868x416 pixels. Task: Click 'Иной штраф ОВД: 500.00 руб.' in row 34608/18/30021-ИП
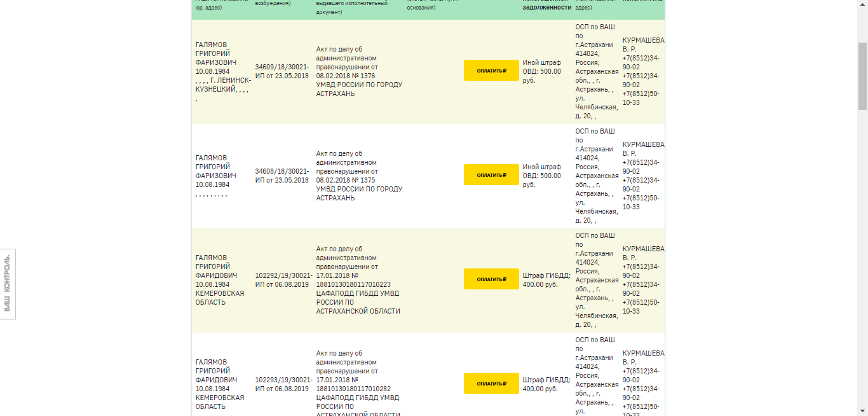coord(542,176)
